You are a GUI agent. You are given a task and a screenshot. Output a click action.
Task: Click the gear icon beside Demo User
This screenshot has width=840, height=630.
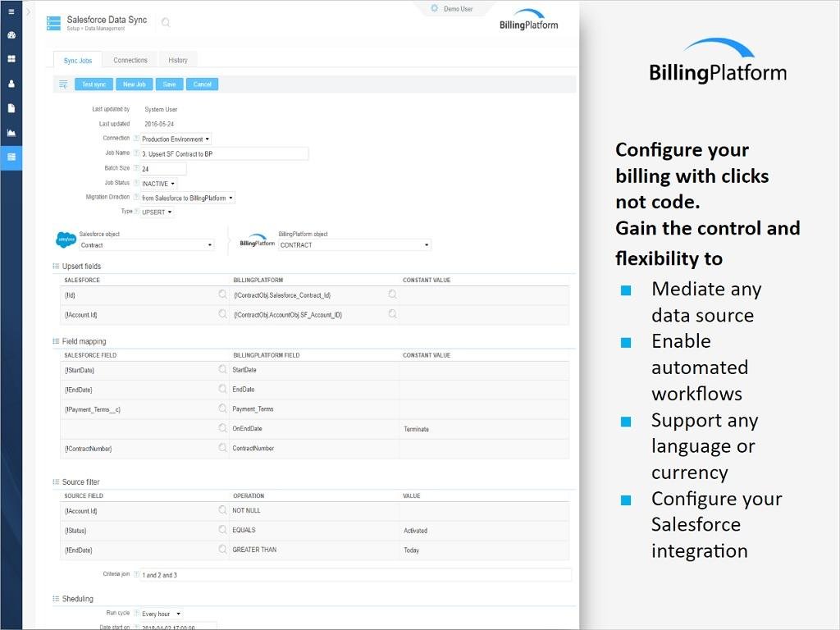pos(435,8)
